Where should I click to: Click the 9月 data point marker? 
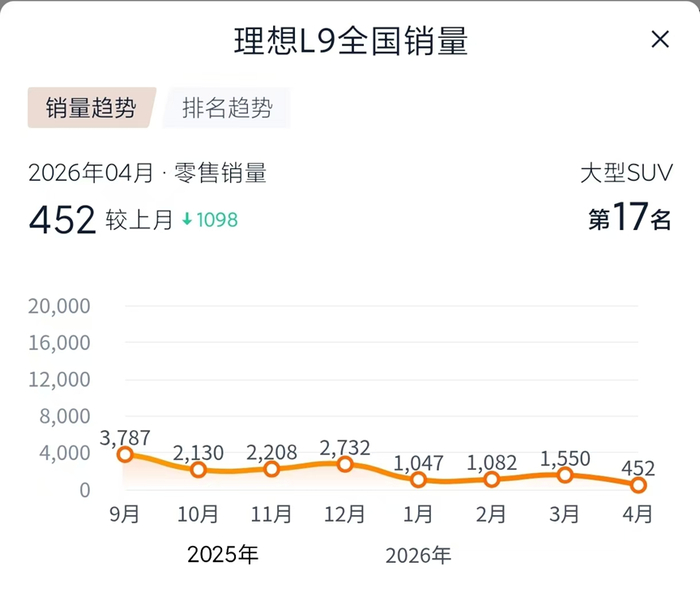point(125,454)
